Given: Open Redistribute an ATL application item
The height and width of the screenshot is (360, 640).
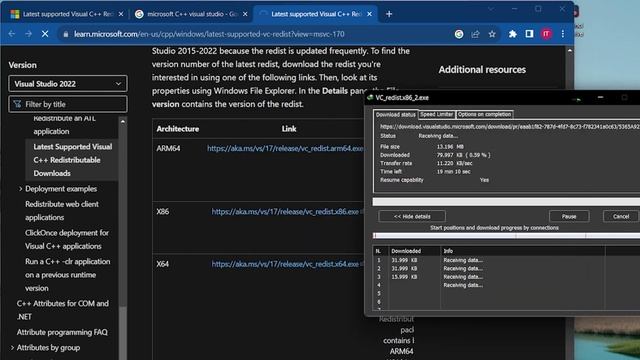Looking at the screenshot, I should pyautogui.click(x=64, y=125).
